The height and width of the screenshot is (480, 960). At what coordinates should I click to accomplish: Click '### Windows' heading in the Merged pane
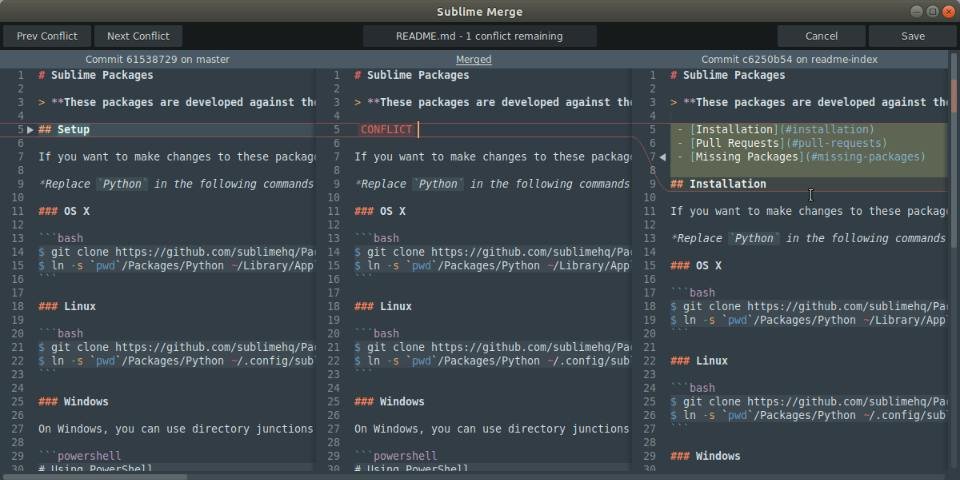[389, 402]
